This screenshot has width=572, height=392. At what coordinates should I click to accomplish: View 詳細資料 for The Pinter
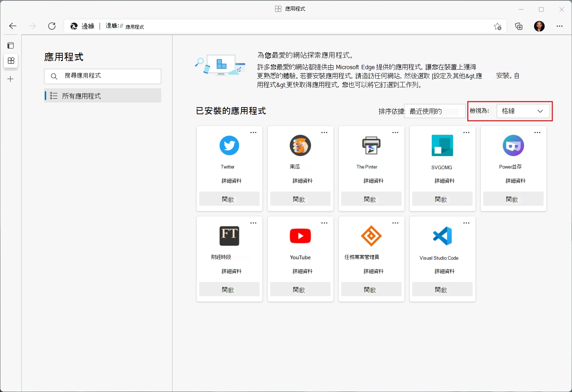[374, 181]
